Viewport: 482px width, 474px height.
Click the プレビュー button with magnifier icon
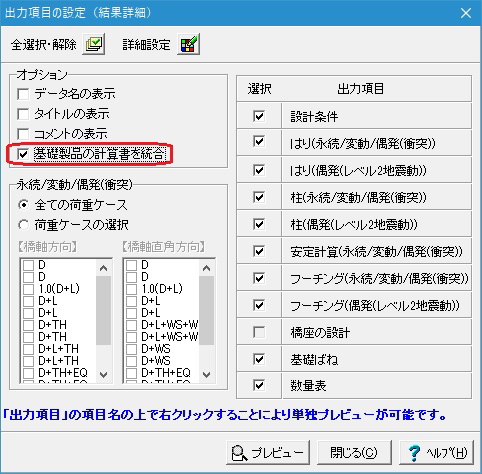pos(268,452)
